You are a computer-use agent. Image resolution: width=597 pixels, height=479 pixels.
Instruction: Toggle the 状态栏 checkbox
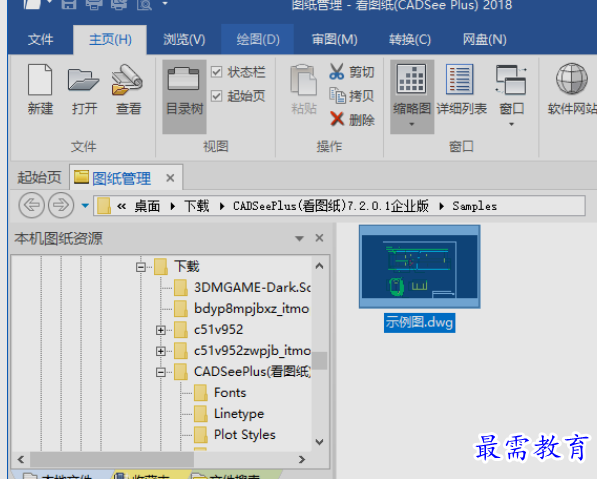216,72
